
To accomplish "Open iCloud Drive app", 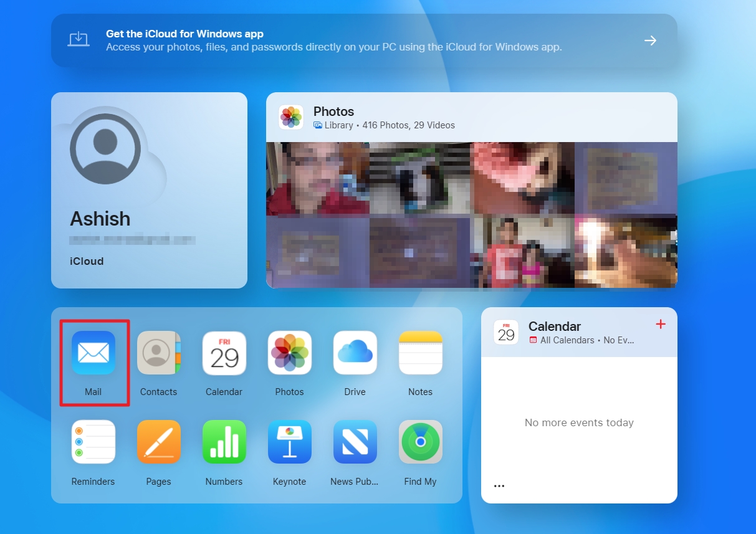I will pyautogui.click(x=355, y=353).
